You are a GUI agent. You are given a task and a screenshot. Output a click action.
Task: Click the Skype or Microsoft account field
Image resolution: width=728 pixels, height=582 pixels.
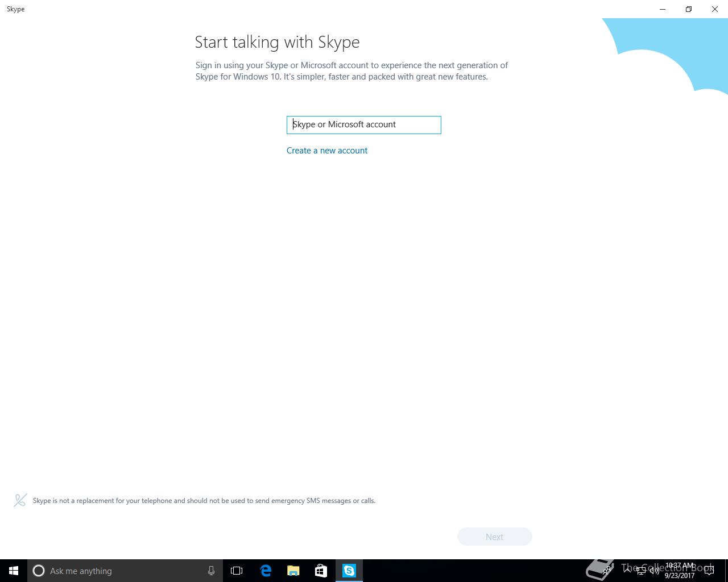363,125
